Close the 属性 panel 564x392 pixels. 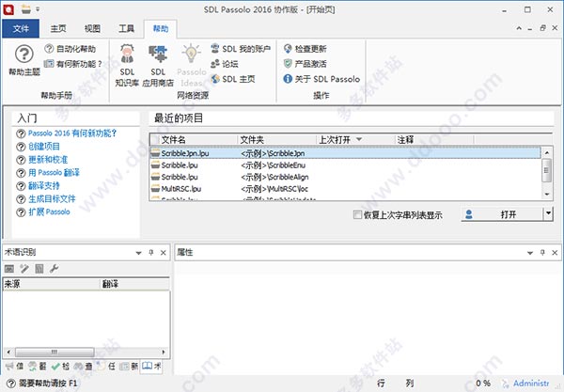point(555,253)
